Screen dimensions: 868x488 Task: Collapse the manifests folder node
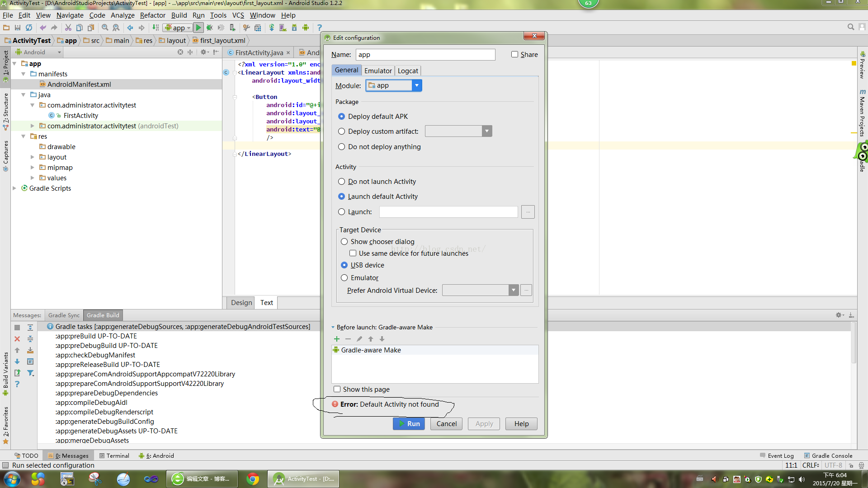click(x=23, y=74)
